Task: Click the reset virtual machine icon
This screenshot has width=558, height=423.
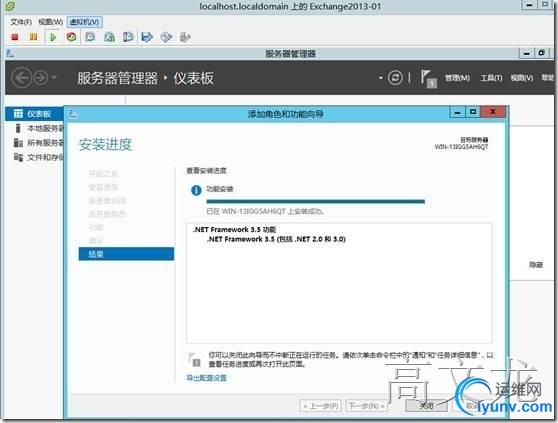Action: click(72, 37)
